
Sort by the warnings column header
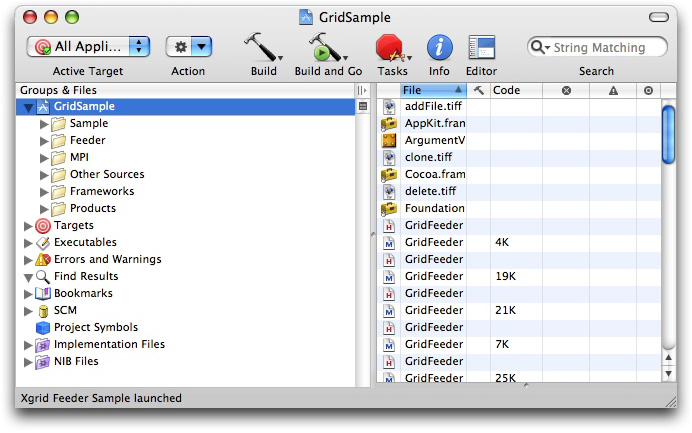613,90
